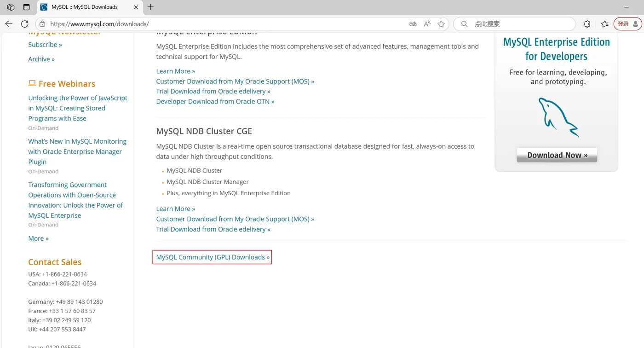Open Developer Download from Oracle OTN link
Image resolution: width=644 pixels, height=348 pixels.
pyautogui.click(x=215, y=101)
